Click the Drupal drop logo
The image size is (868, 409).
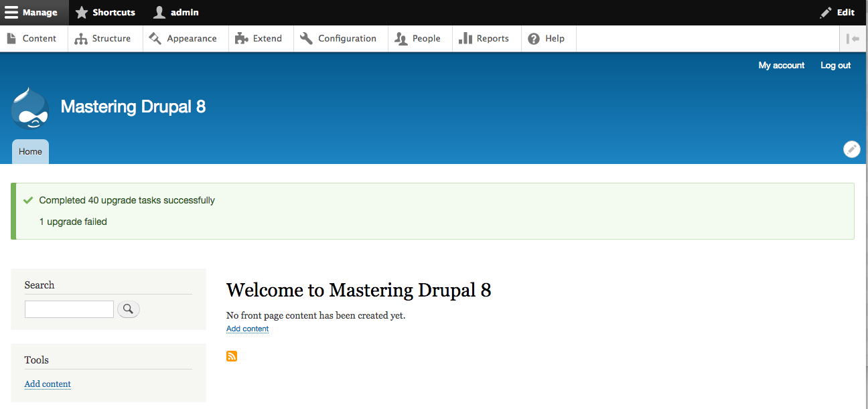point(30,108)
